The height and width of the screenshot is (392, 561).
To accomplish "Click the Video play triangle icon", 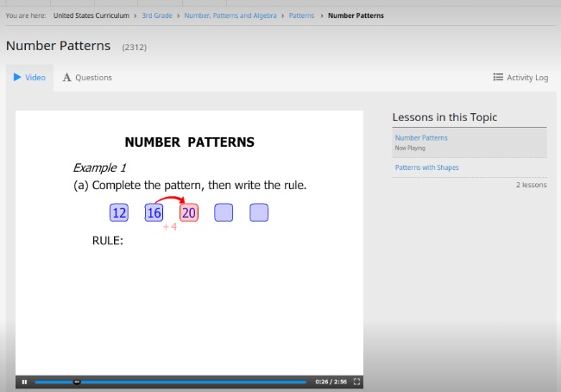I will (17, 77).
